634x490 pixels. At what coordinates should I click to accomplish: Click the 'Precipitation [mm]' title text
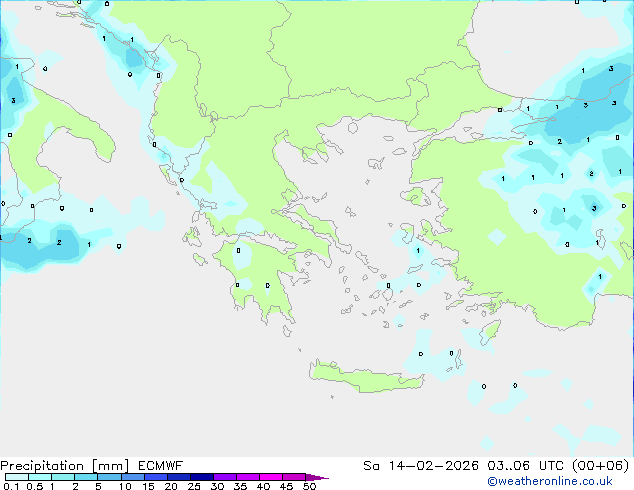click(65, 466)
